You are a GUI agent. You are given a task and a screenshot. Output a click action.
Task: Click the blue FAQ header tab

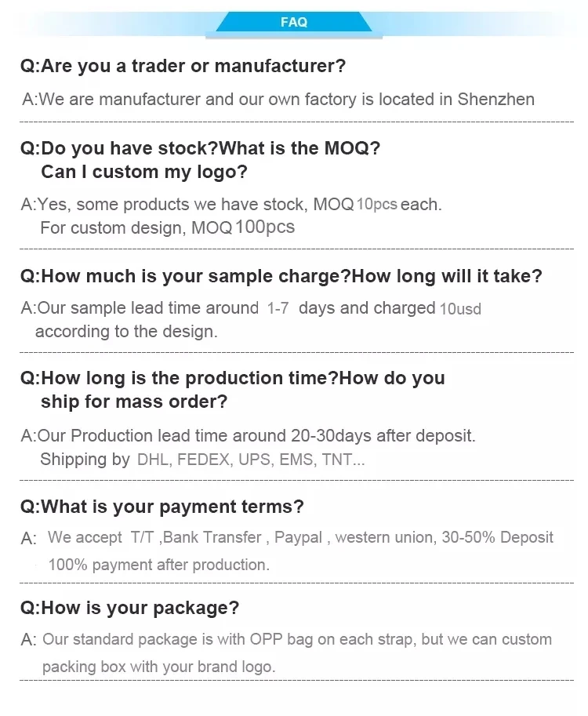click(294, 22)
